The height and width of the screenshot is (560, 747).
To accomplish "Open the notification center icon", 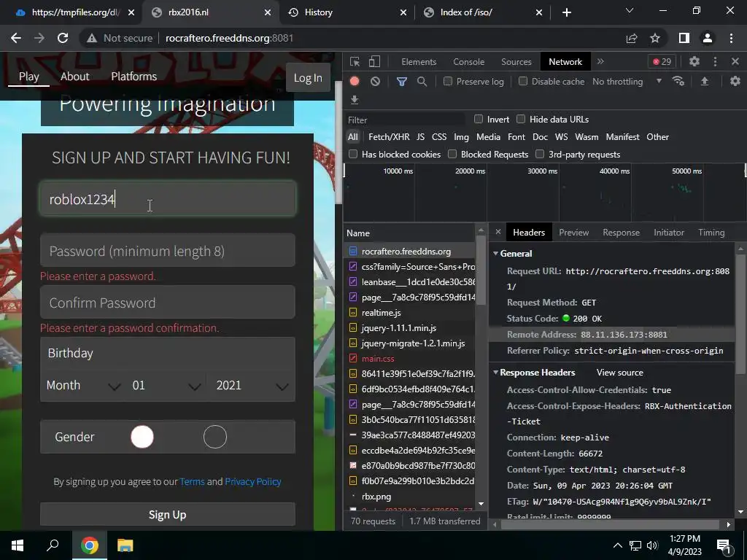I will pyautogui.click(x=724, y=545).
